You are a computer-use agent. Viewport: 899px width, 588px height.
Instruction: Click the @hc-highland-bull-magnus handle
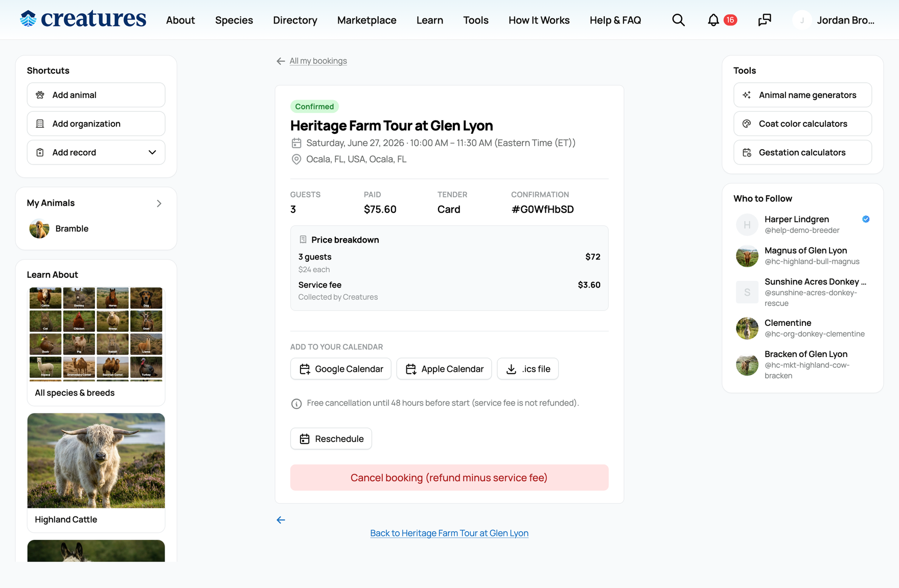pos(812,262)
